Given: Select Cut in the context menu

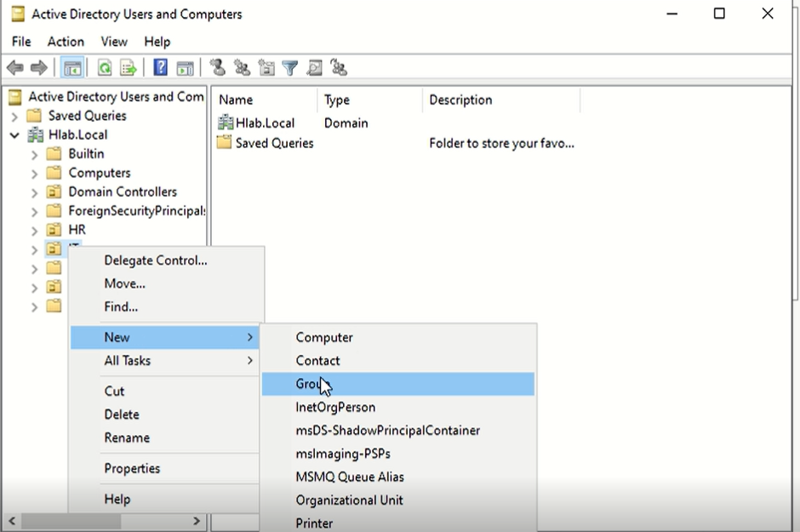Looking at the screenshot, I should (166, 392).
